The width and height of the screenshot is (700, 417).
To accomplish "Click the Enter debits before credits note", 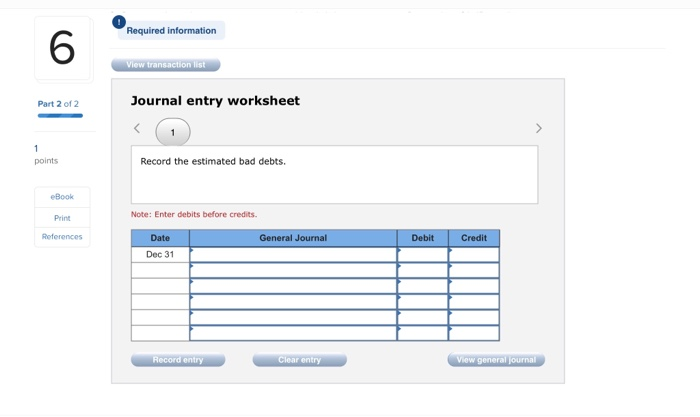I will pyautogui.click(x=194, y=214).
